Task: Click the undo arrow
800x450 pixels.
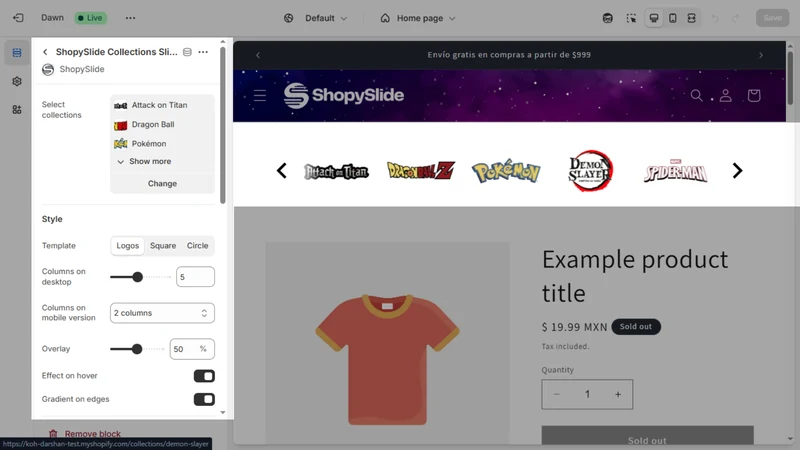Action: coord(715,18)
